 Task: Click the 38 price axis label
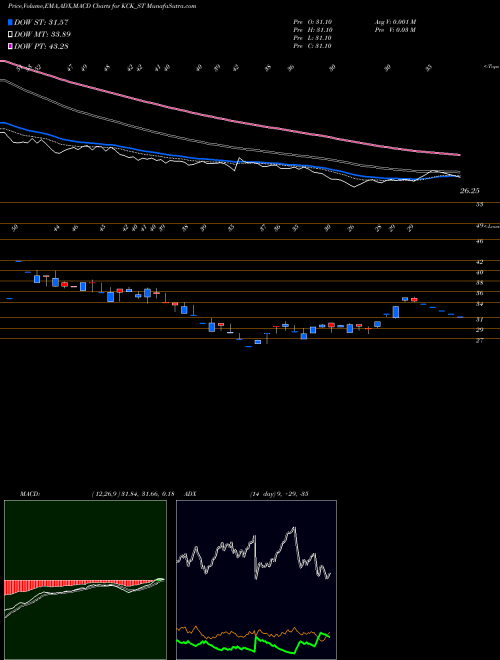pos(479,283)
